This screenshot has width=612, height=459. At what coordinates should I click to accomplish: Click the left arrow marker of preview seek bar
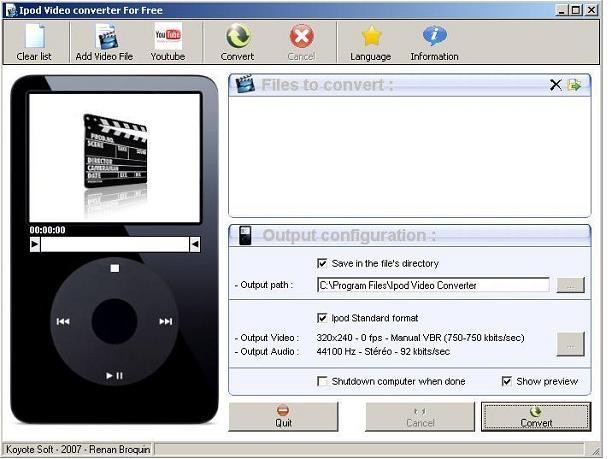(35, 244)
